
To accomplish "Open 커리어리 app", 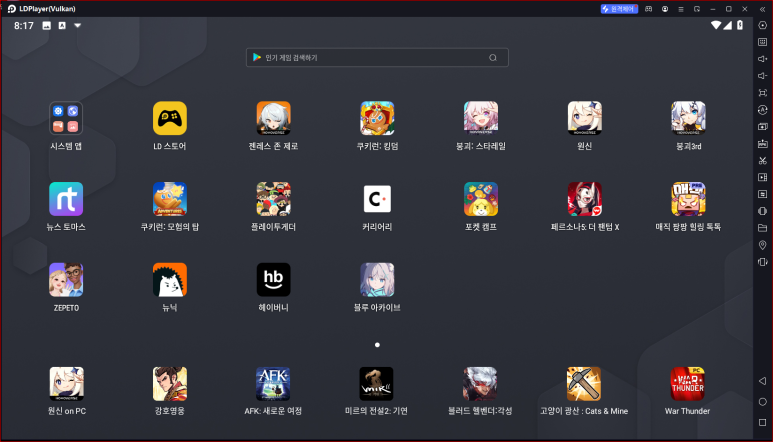I will tap(377, 199).
